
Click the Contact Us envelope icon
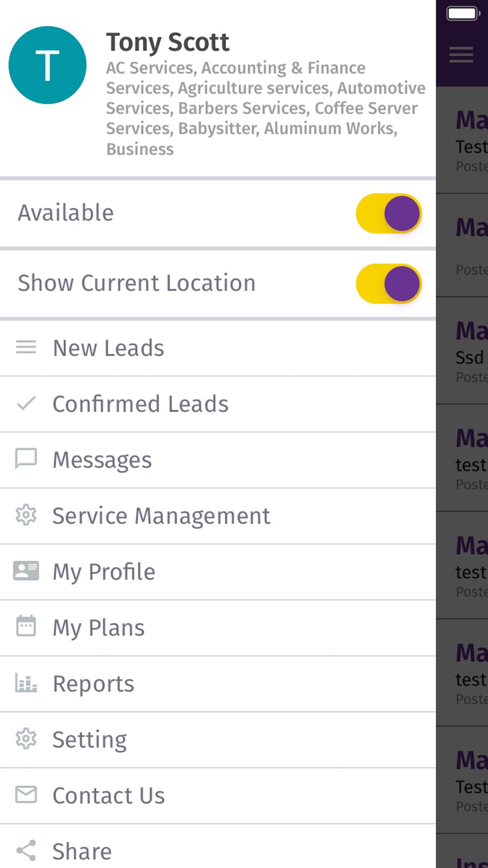[26, 795]
